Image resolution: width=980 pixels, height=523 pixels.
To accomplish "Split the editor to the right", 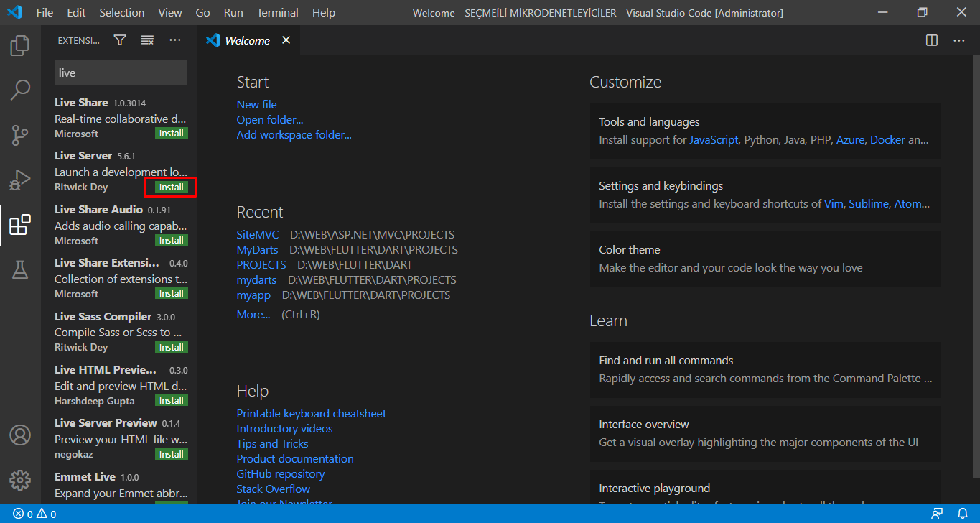I will coord(932,40).
